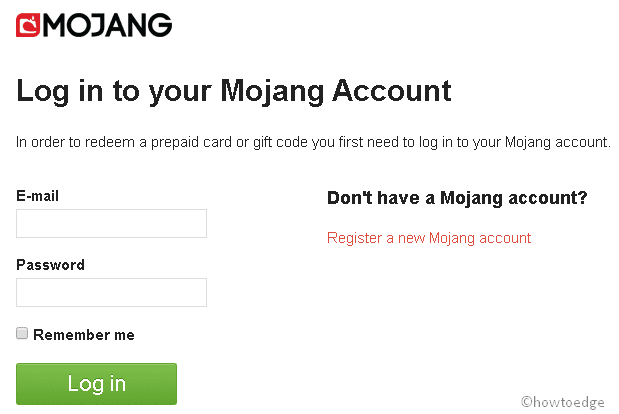Click the copyright symbol in the watermark
619x414 pixels.
(527, 402)
